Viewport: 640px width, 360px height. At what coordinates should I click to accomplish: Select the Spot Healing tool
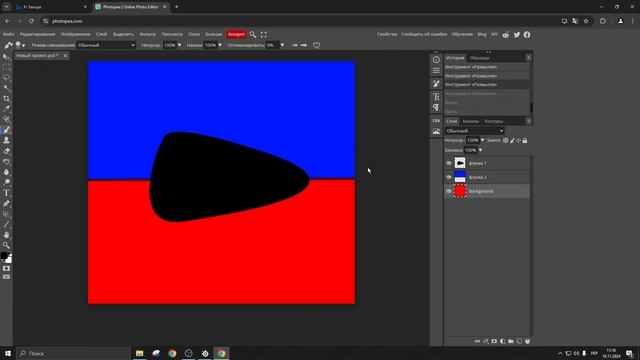tap(6, 120)
